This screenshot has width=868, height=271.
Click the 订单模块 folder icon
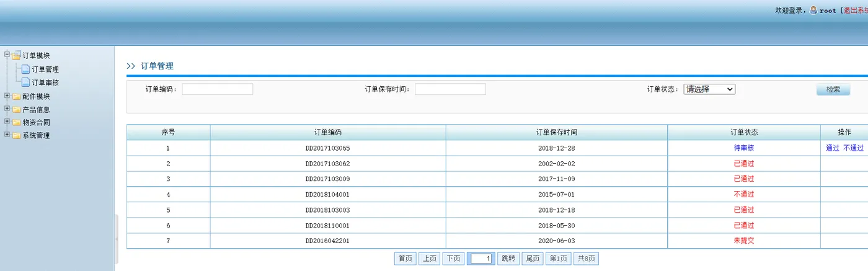[x=16, y=56]
